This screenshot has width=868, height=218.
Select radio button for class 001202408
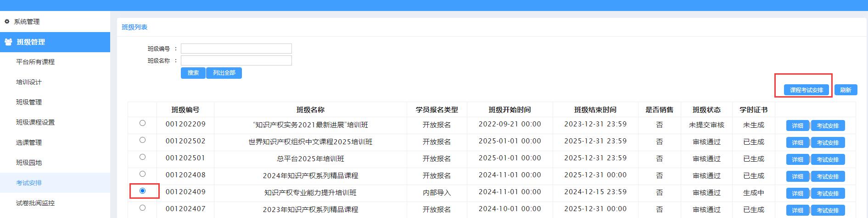(x=142, y=174)
